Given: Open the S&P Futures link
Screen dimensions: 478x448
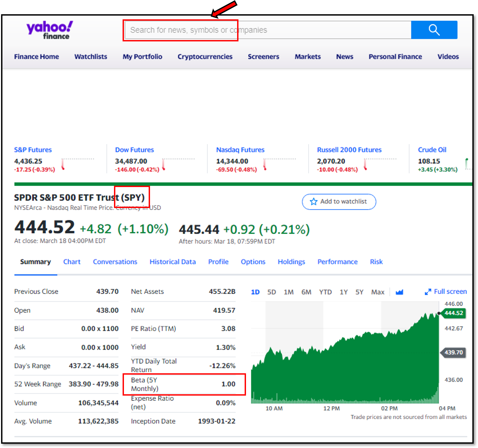Looking at the screenshot, I should [33, 150].
